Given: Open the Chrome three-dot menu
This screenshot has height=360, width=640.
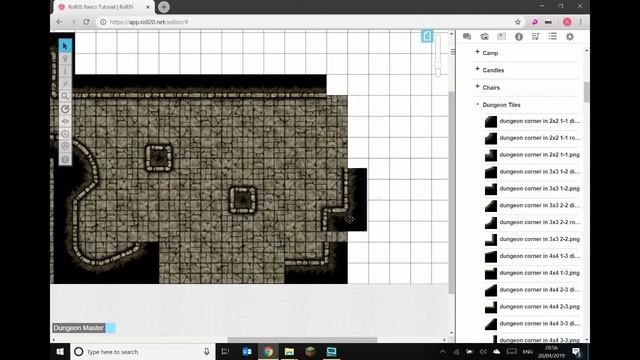Looking at the screenshot, I should point(580,22).
